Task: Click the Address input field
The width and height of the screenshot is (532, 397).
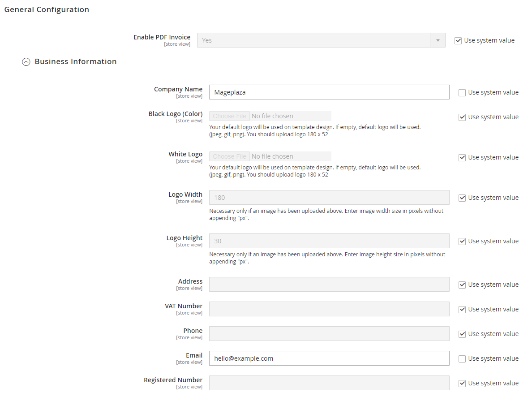Action: [329, 285]
